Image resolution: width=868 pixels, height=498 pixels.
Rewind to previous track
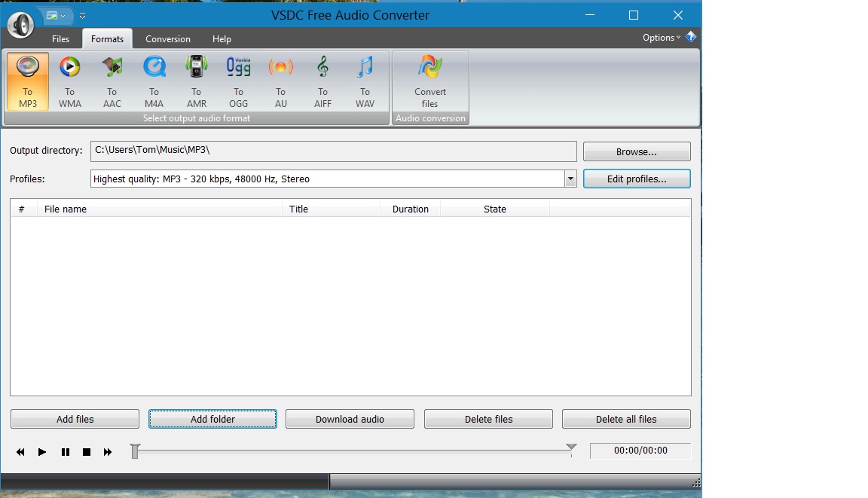pos(20,452)
